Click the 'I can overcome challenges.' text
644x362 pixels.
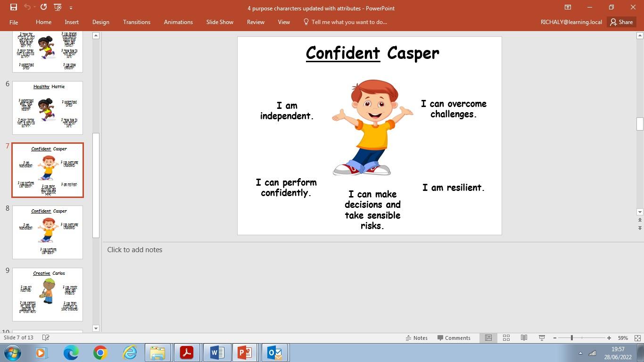point(454,109)
